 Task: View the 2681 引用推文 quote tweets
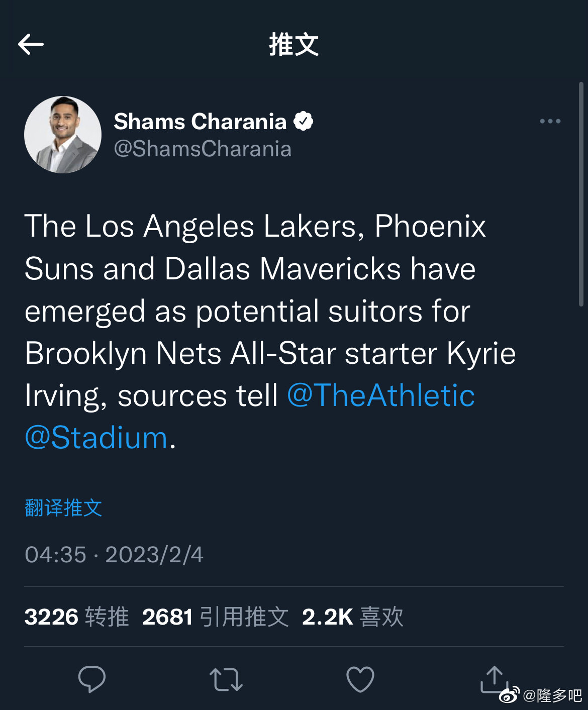215,617
